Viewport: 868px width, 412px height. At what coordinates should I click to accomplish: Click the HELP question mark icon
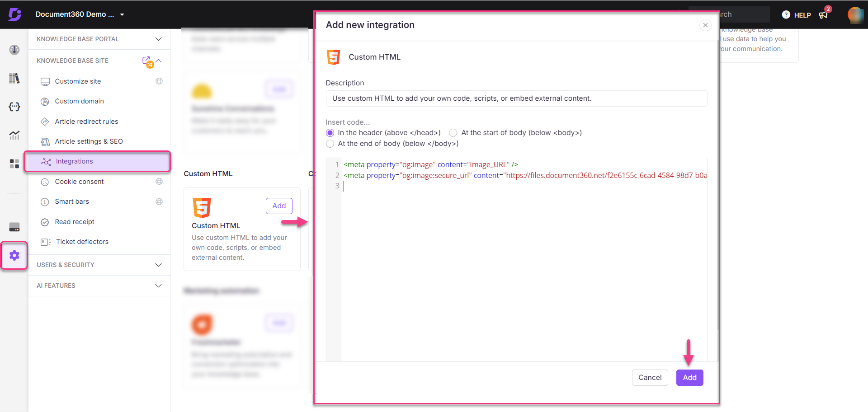(x=786, y=15)
